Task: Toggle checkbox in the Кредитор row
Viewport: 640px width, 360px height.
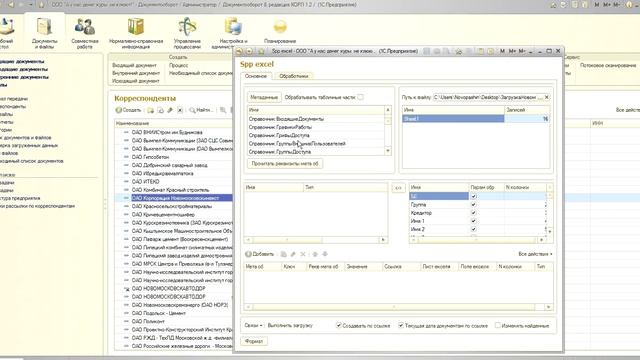Action: [x=473, y=213]
